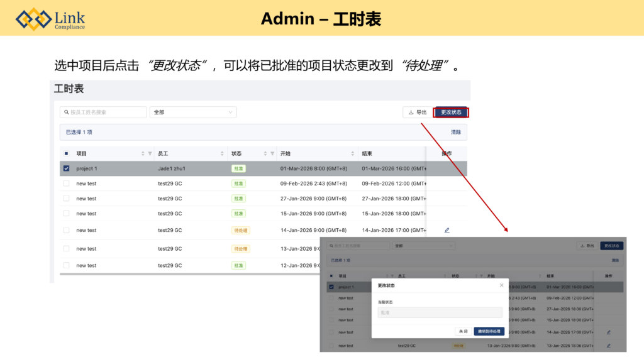Uncheck the project 1 row checkbox
The height and width of the screenshot is (362, 644).
coord(66,168)
